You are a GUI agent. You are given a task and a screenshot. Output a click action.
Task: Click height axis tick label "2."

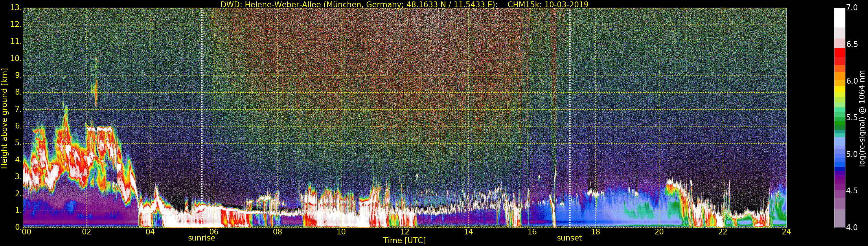click(18, 194)
